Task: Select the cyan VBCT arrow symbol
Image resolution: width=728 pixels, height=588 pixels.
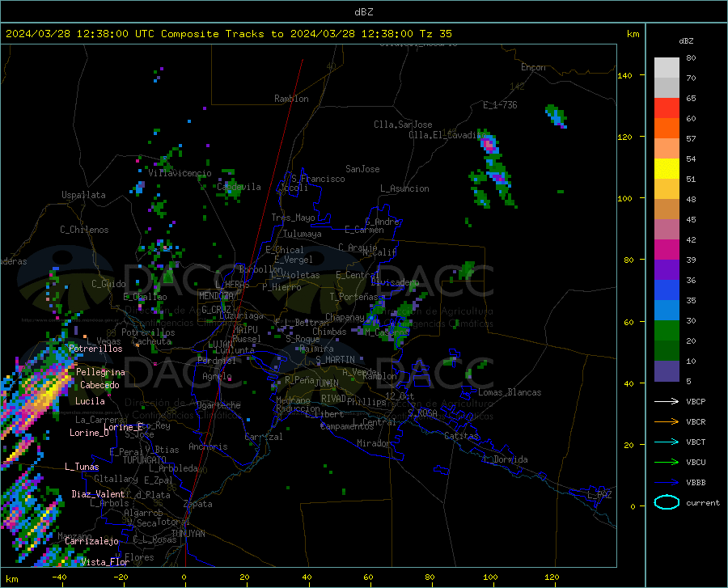Action: [x=667, y=442]
